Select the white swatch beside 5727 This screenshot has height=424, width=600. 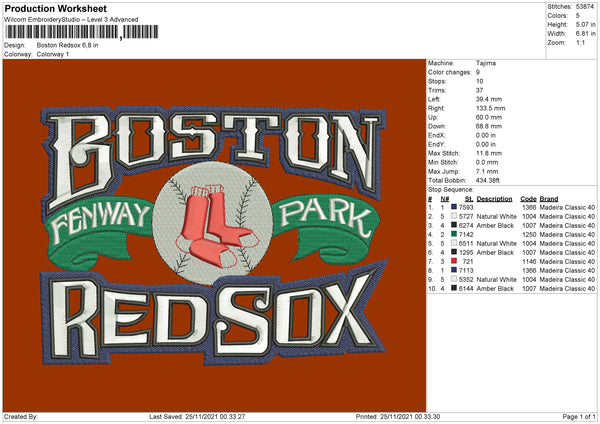click(x=454, y=216)
